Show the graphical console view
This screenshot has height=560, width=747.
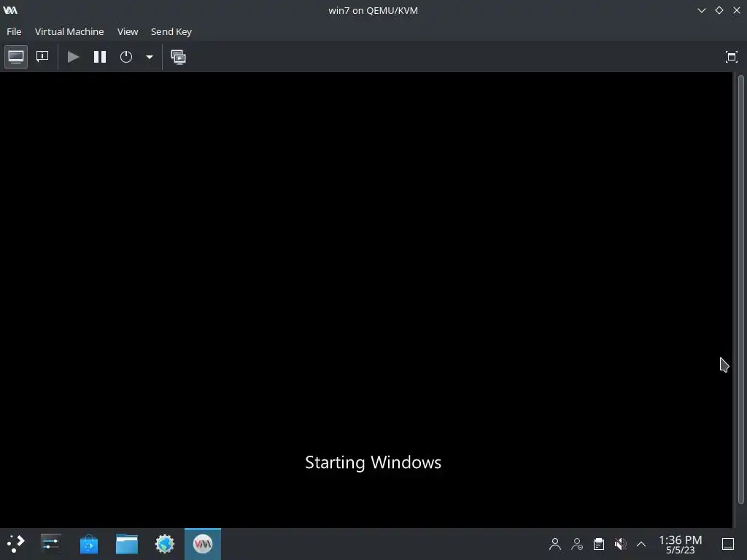16,57
